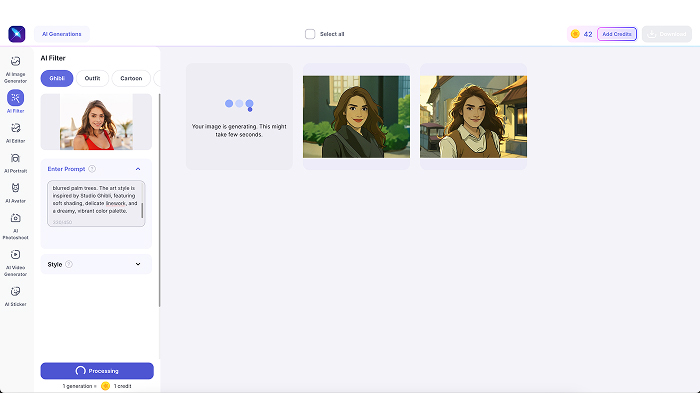Click the help icon next to Style

[69, 264]
